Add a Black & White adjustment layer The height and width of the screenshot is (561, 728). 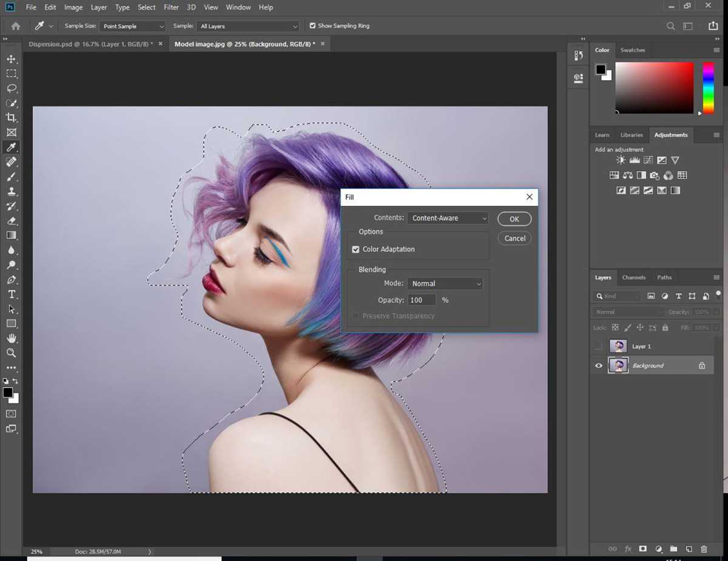click(x=641, y=175)
